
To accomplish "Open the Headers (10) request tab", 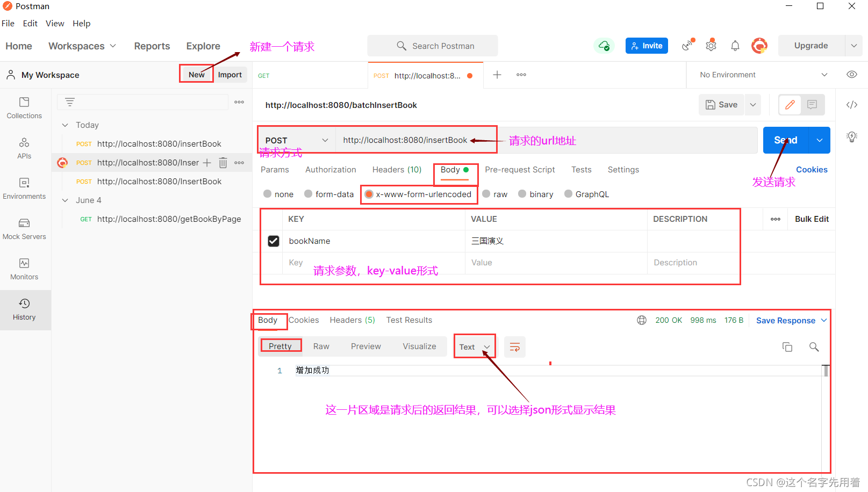I will 397,170.
